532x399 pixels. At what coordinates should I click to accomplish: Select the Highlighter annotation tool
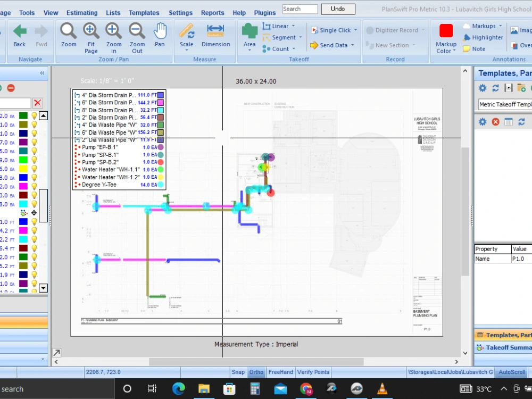tap(483, 37)
